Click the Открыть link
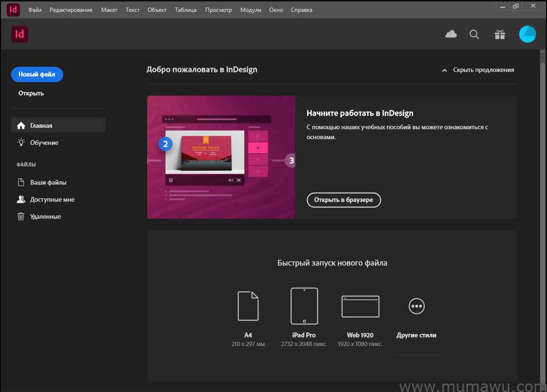Viewport: 547px width, 392px height. coord(31,93)
